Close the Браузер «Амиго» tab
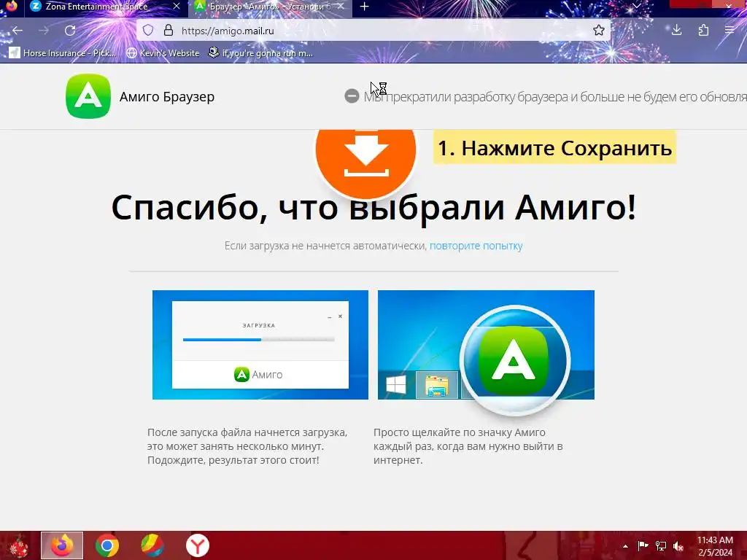This screenshot has width=747, height=560. (341, 7)
